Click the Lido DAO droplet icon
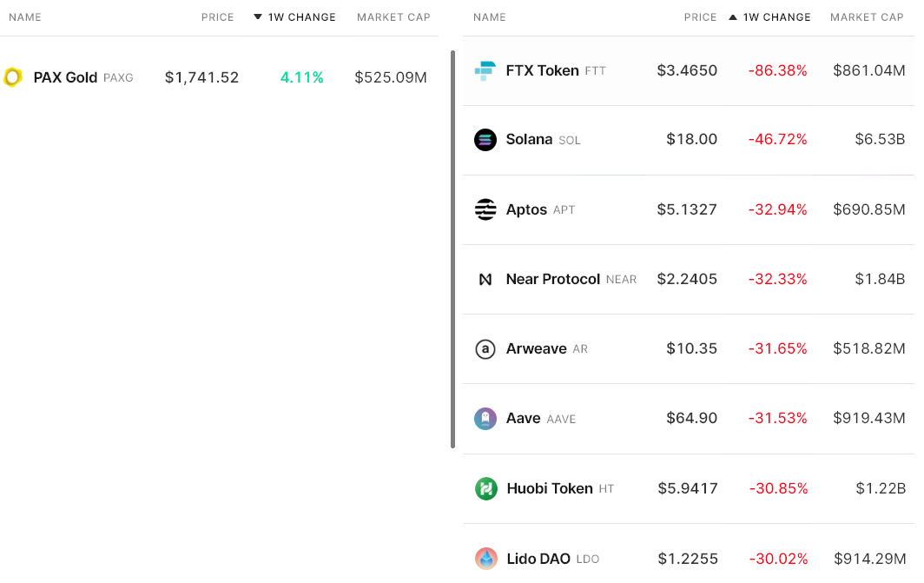Image resolution: width=924 pixels, height=583 pixels. pyautogui.click(x=485, y=559)
